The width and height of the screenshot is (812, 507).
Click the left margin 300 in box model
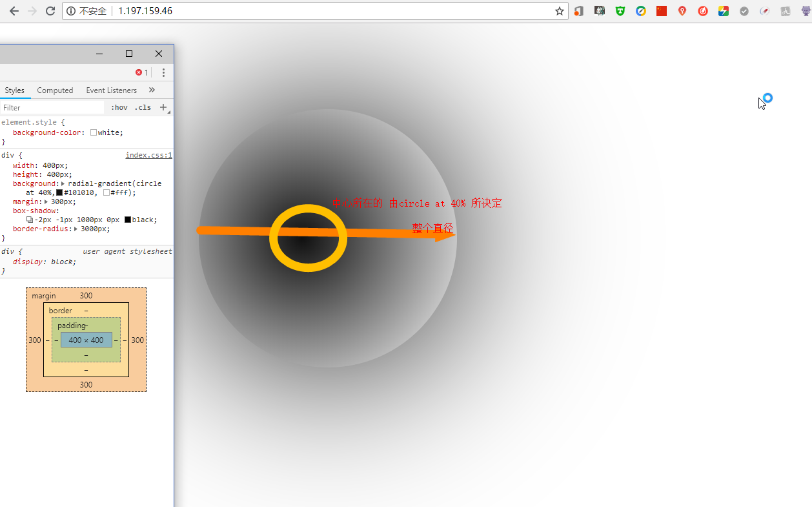pos(35,340)
